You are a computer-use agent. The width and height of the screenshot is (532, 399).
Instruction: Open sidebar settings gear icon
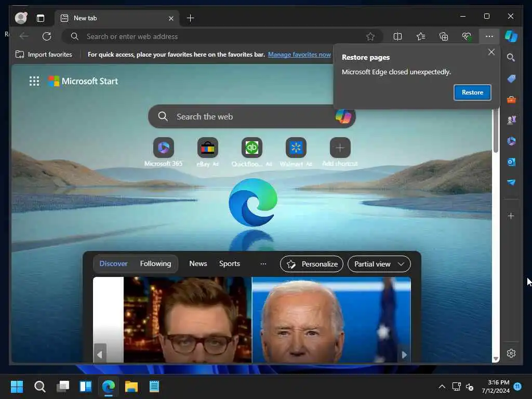[x=511, y=353]
